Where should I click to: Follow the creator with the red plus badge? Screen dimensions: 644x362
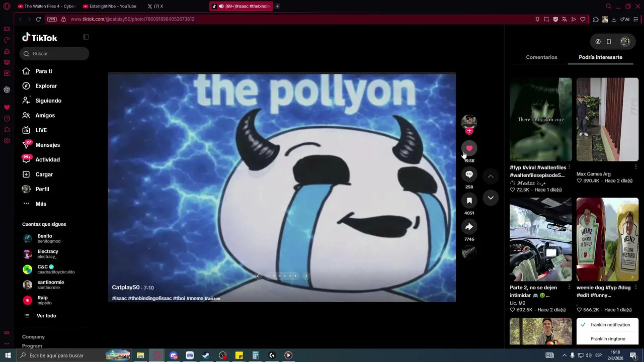(x=469, y=131)
